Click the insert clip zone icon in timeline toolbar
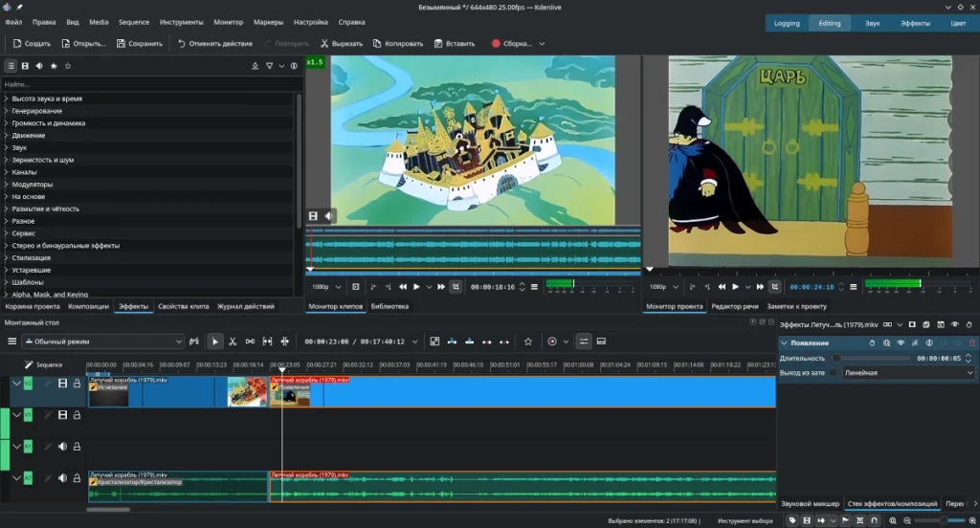The height and width of the screenshot is (528, 980). [x=452, y=341]
